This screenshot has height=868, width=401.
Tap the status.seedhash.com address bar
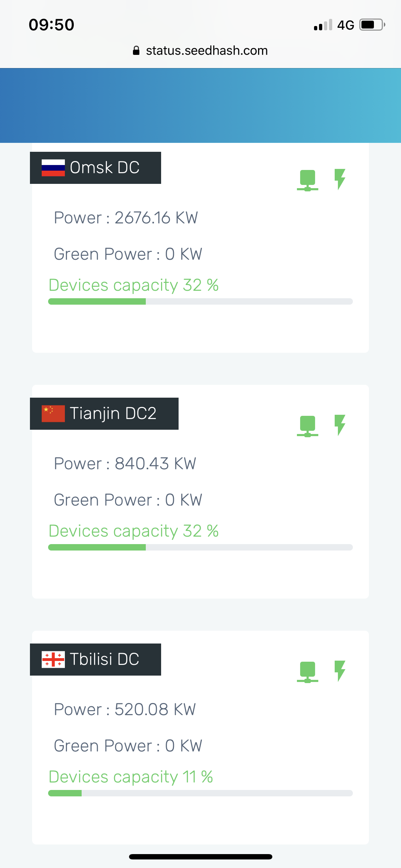point(207,51)
